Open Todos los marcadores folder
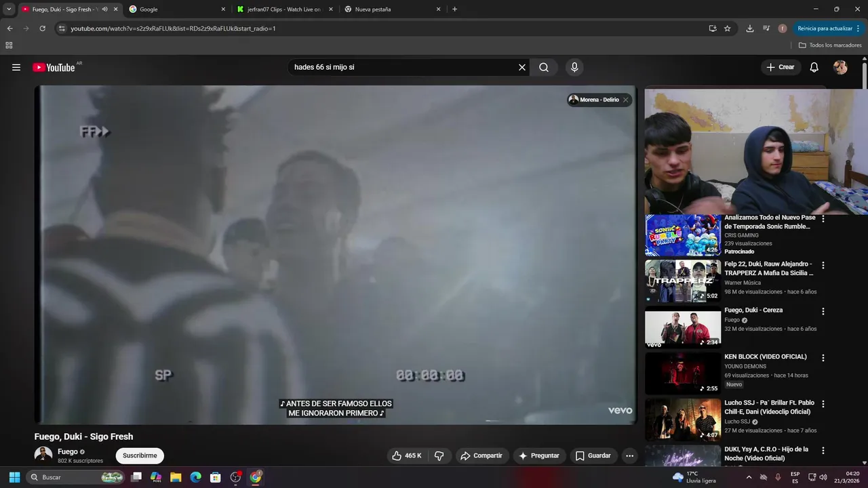The image size is (868, 488). pyautogui.click(x=830, y=45)
